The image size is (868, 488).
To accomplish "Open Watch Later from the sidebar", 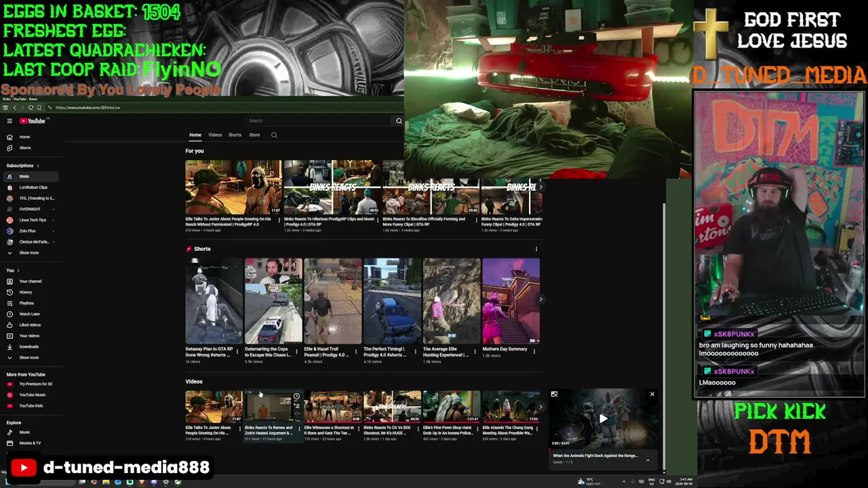I will tap(31, 314).
